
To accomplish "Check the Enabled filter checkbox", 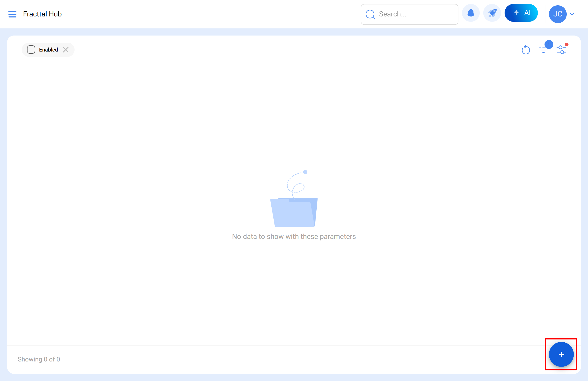I will coord(31,50).
